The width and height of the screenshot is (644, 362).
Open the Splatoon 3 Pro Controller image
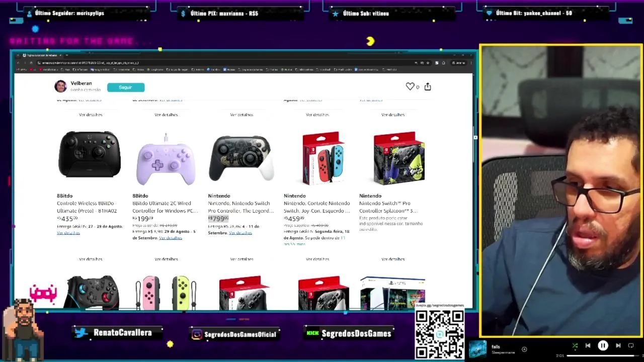click(x=399, y=158)
